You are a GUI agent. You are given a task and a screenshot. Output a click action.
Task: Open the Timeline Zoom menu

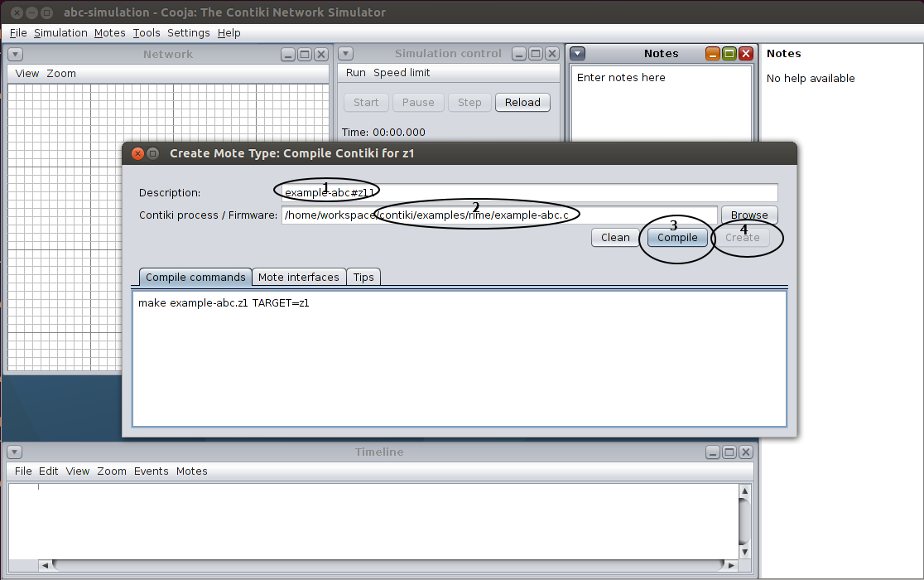pos(112,471)
